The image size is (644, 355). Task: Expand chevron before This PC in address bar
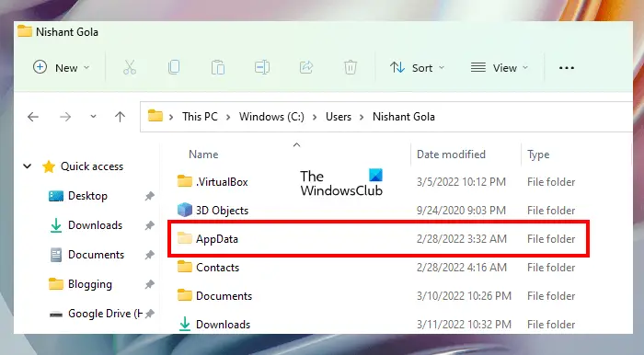171,118
